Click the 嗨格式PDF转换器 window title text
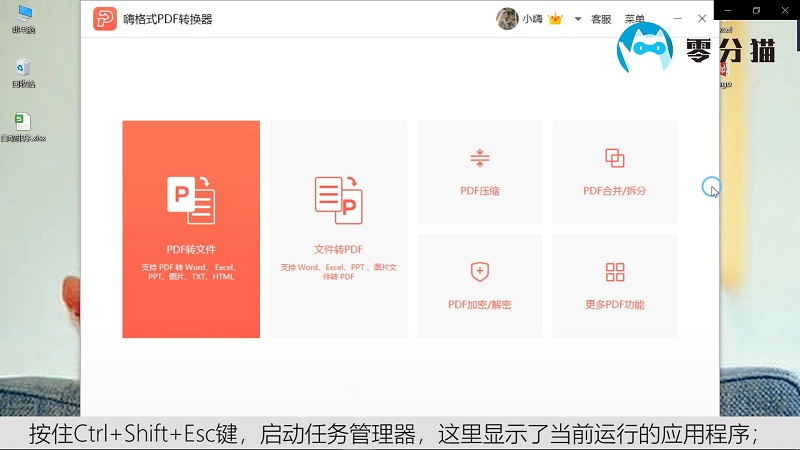Screen dimensions: 800x450 click(x=167, y=19)
